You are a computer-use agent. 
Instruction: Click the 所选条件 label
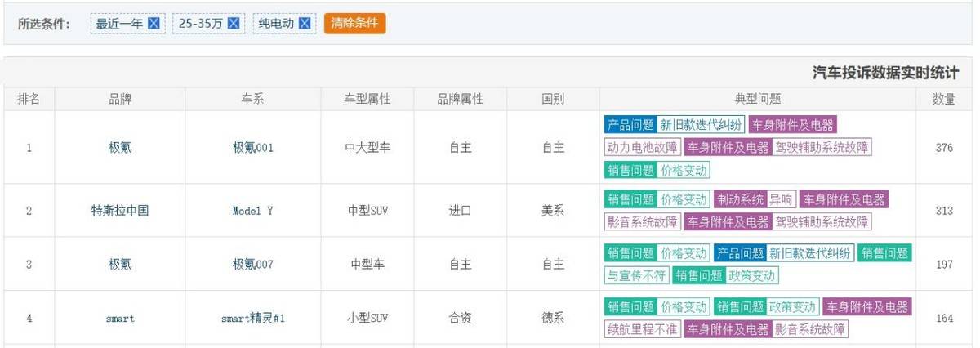click(44, 25)
